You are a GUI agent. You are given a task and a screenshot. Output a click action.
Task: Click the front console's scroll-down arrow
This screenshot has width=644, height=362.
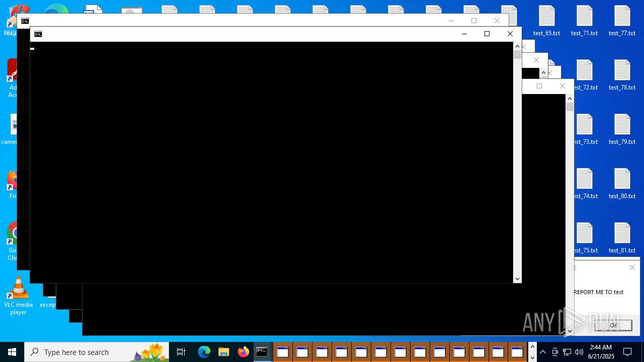click(x=517, y=279)
